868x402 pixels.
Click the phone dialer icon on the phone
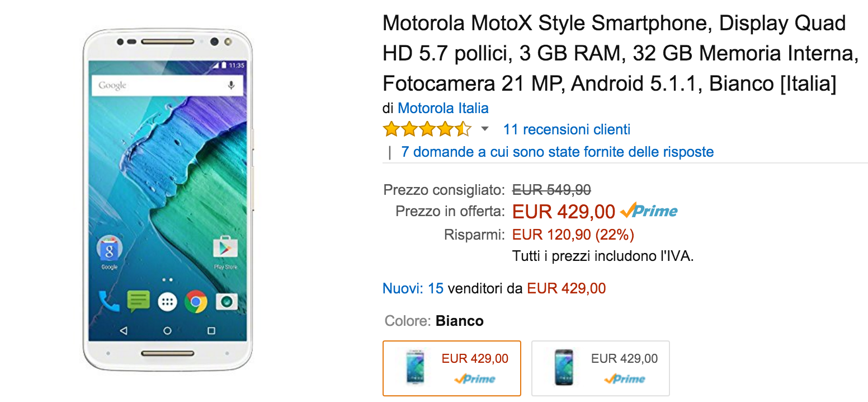tap(109, 301)
